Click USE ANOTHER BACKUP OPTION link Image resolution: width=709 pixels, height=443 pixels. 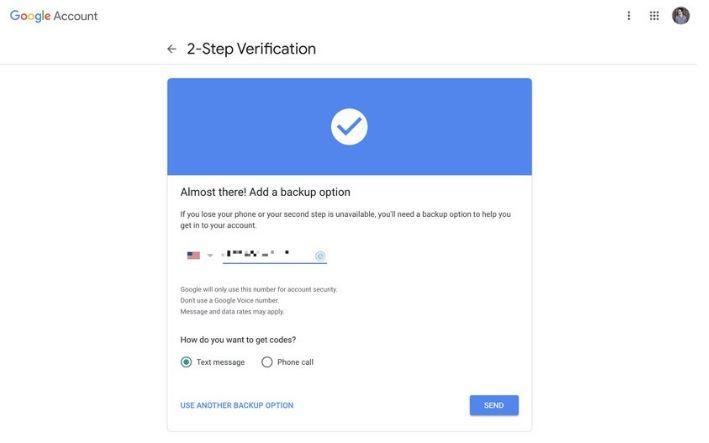[236, 405]
